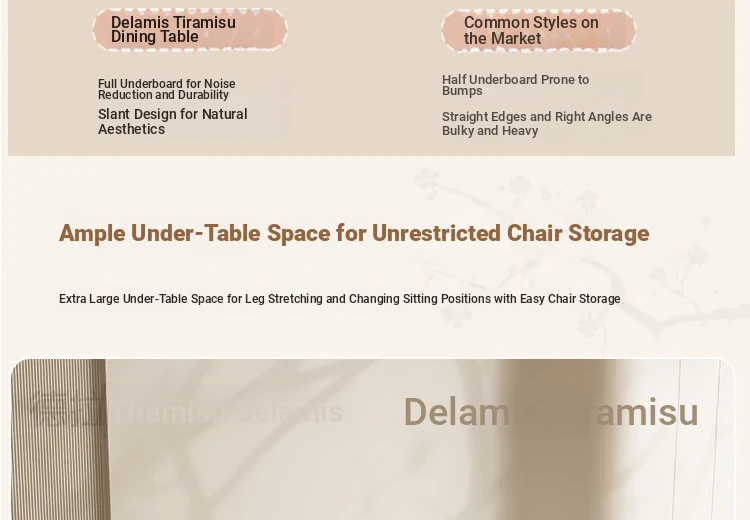Click the striped ribbed panel in photo
This screenshot has width=750, height=520.
60,439
